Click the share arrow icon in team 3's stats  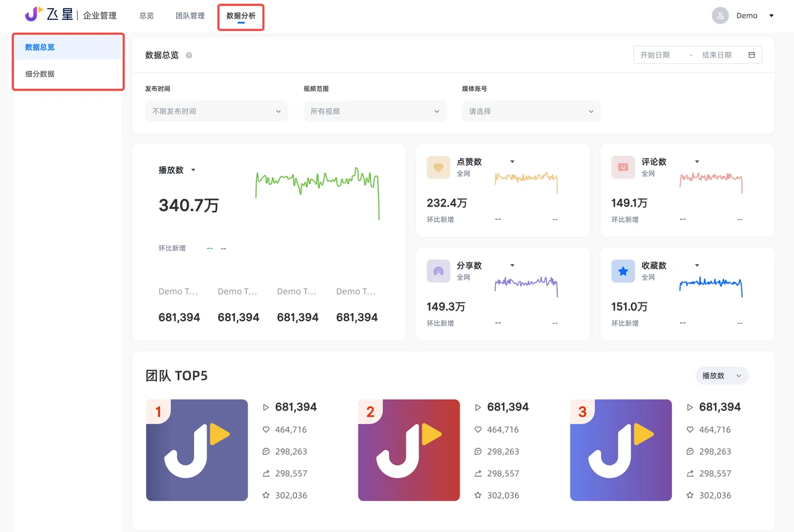(x=690, y=473)
